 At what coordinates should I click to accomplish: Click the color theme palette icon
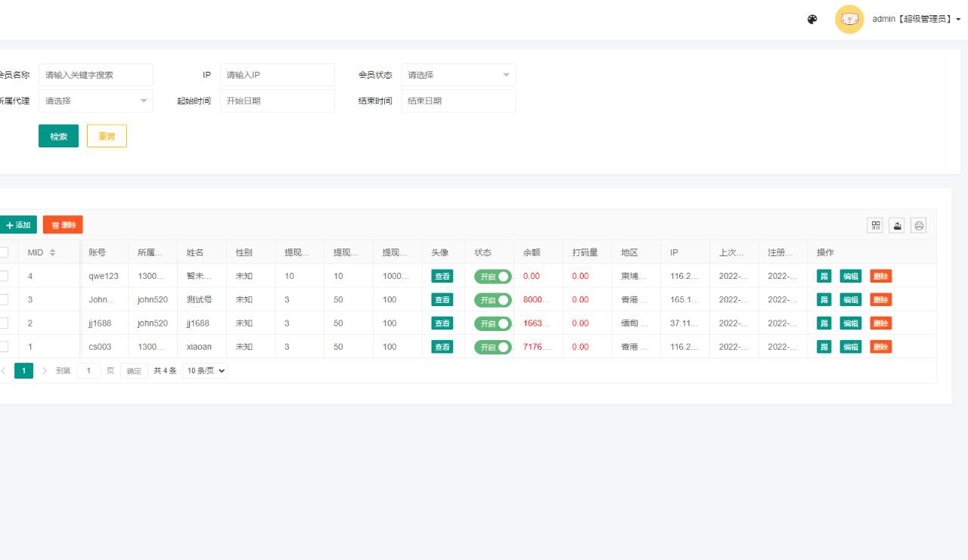click(x=812, y=20)
